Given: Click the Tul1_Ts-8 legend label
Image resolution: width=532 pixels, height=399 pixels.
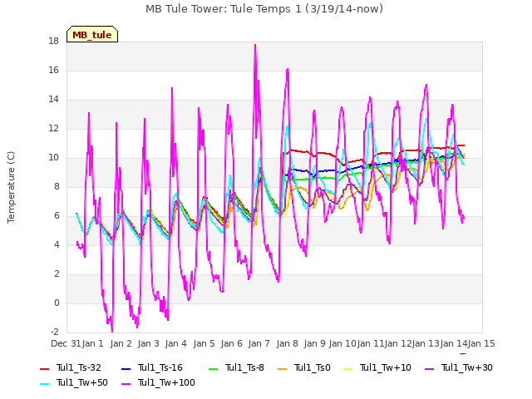Looking at the screenshot, I should point(244,367).
